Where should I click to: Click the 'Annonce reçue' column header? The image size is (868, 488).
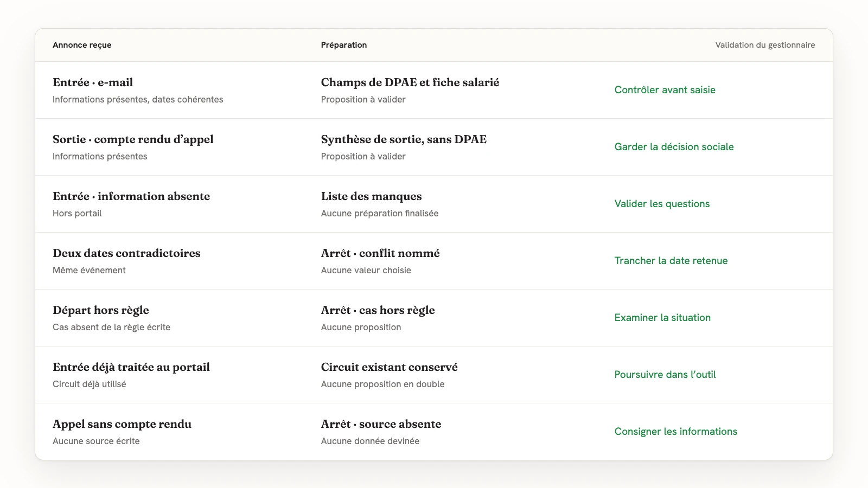coord(82,45)
